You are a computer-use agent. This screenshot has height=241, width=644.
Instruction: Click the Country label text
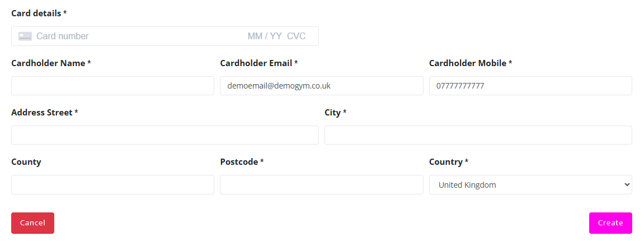tap(446, 161)
